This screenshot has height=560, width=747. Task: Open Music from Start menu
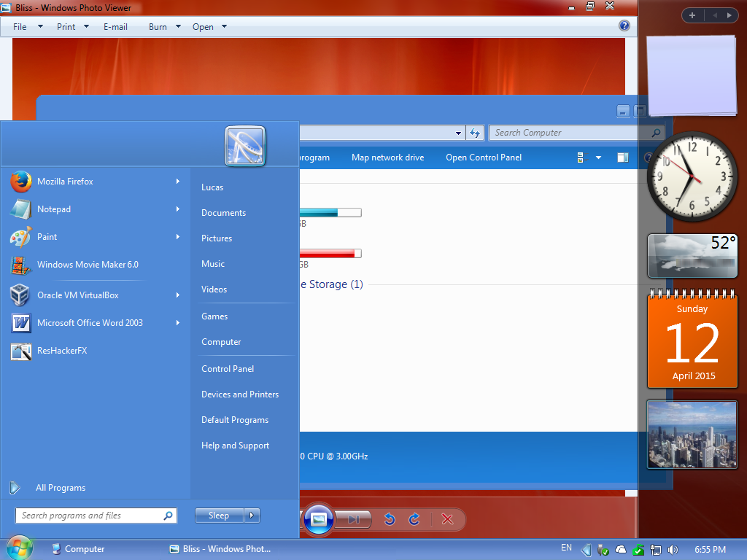pyautogui.click(x=213, y=264)
